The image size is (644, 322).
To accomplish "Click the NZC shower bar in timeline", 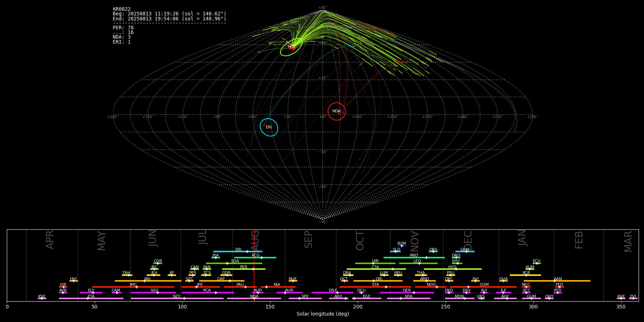I will coord(177,298).
